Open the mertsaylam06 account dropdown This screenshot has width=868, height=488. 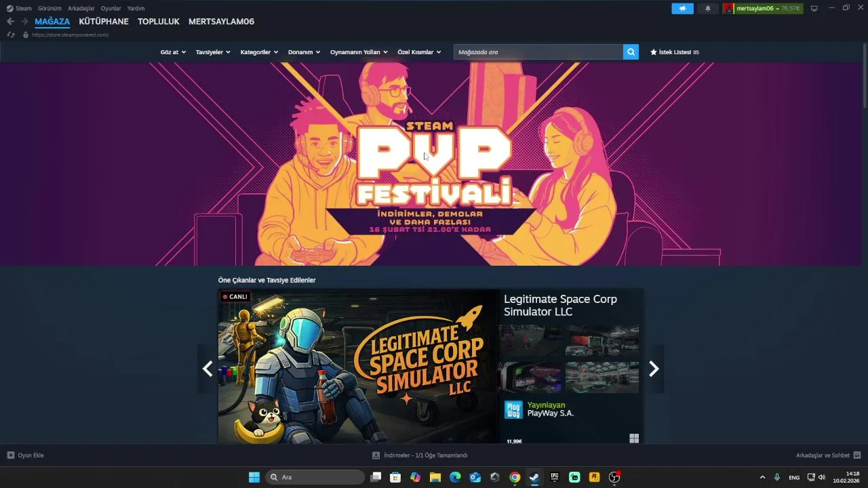click(x=768, y=8)
